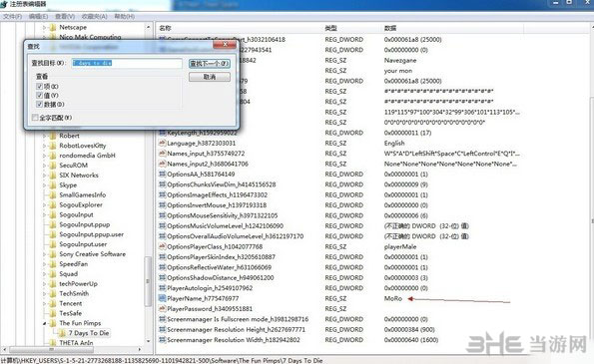Select the OptionsShadowDistance_h949061200 entry
The image size is (594, 364).
(220, 277)
